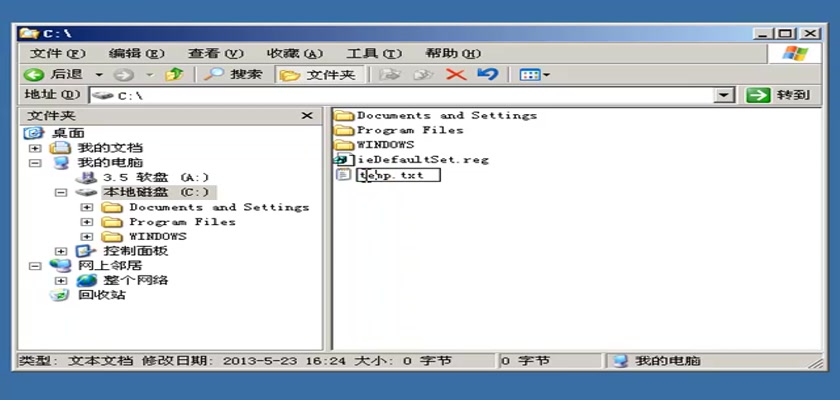Image resolution: width=840 pixels, height=400 pixels.
Task: Close the Folders side pane
Action: pyautogui.click(x=307, y=116)
